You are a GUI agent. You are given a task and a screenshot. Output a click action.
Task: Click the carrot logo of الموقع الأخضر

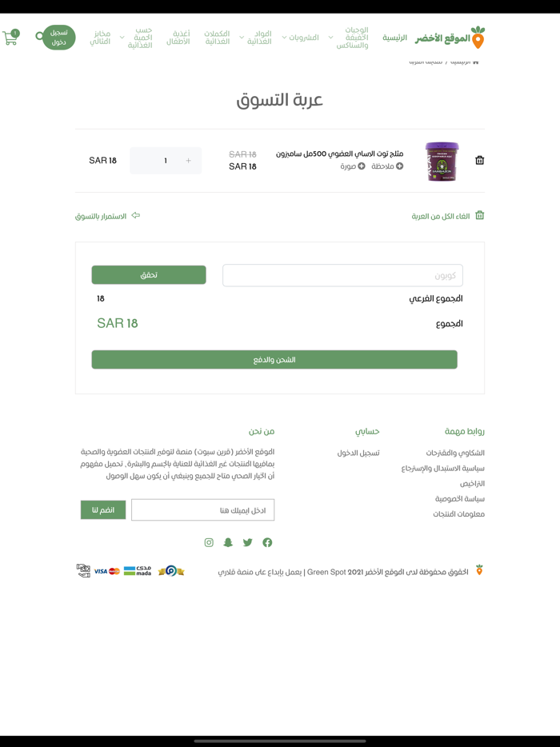point(478,36)
